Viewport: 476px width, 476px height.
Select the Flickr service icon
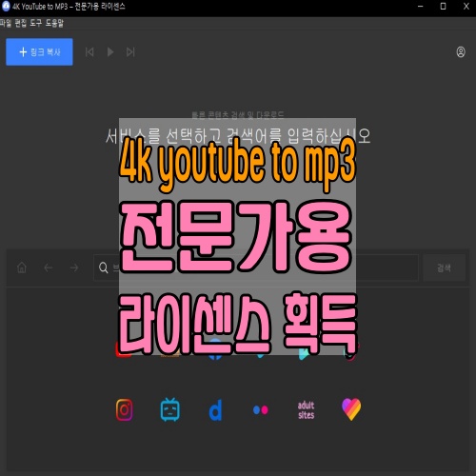pos(261,410)
